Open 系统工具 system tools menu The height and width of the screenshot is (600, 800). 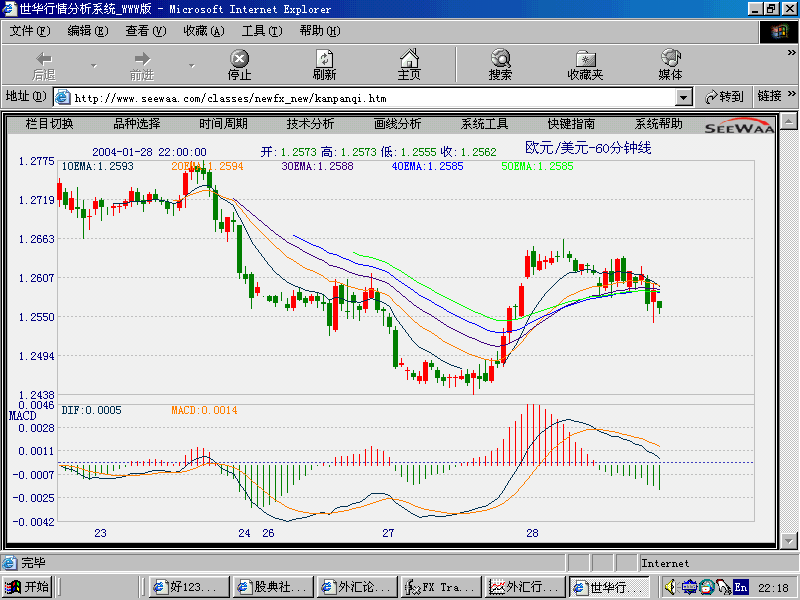click(x=484, y=123)
